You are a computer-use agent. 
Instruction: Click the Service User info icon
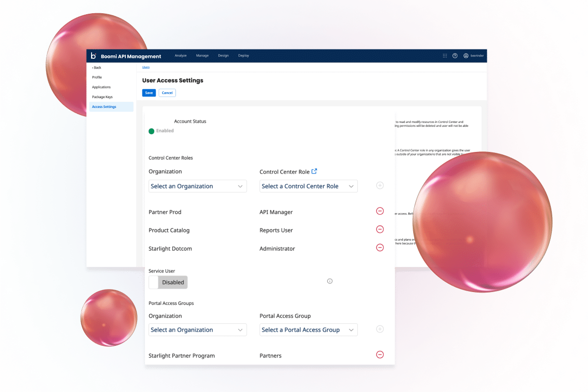329,281
